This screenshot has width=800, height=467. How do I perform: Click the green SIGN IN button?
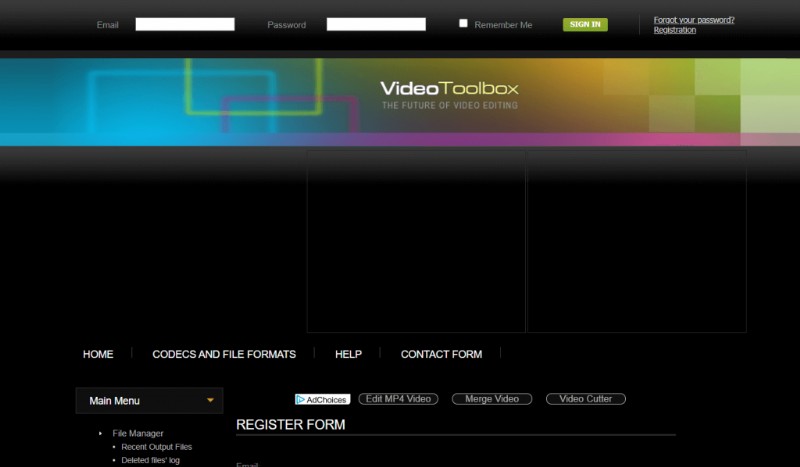coord(585,24)
